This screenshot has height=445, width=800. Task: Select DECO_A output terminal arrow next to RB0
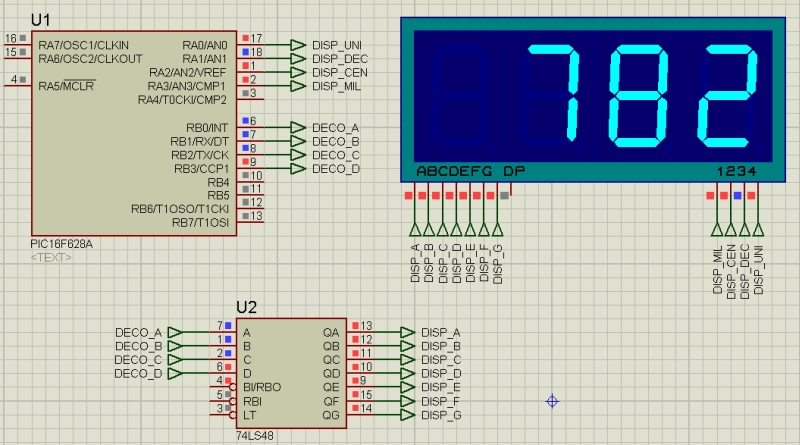coord(298,127)
